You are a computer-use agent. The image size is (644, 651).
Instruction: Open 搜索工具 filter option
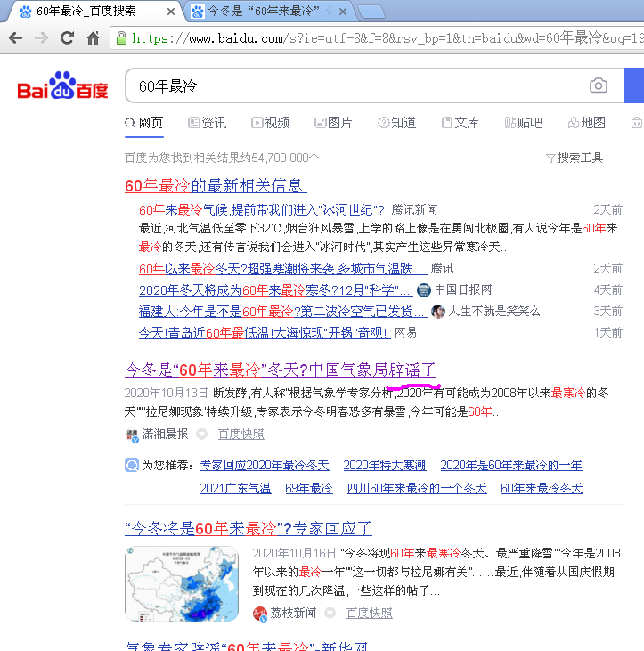(575, 158)
